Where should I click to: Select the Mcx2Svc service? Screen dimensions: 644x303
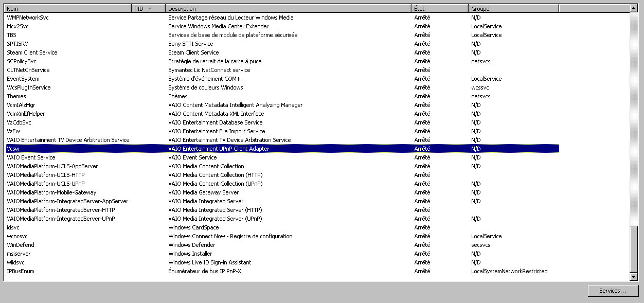(18, 26)
